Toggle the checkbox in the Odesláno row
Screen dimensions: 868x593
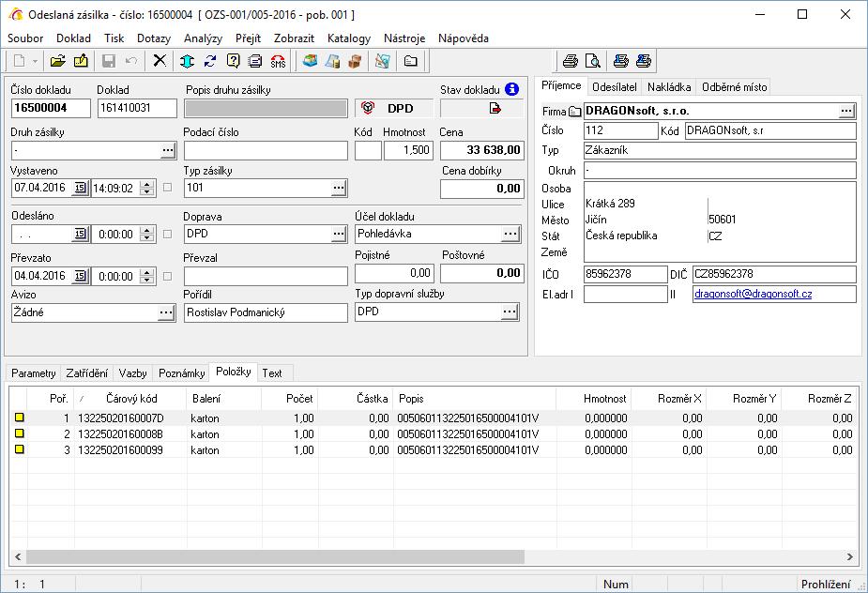[168, 235]
